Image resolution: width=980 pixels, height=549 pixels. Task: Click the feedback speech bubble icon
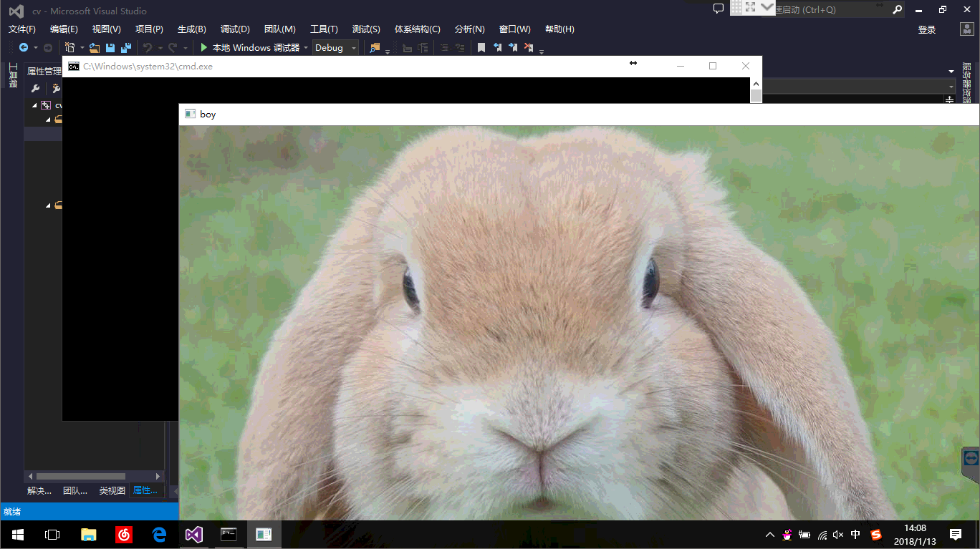719,9
